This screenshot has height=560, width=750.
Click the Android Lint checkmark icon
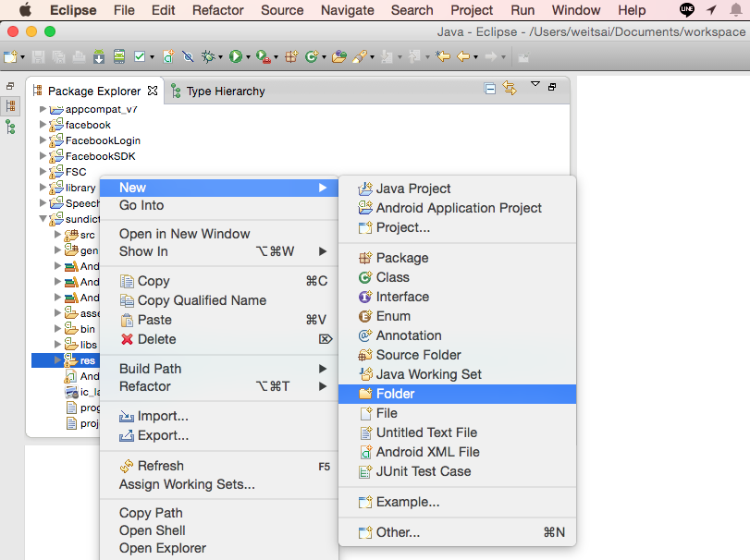point(140,57)
